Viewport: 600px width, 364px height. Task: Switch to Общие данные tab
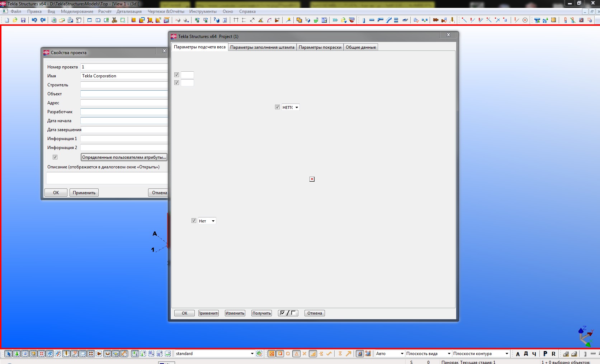361,47
